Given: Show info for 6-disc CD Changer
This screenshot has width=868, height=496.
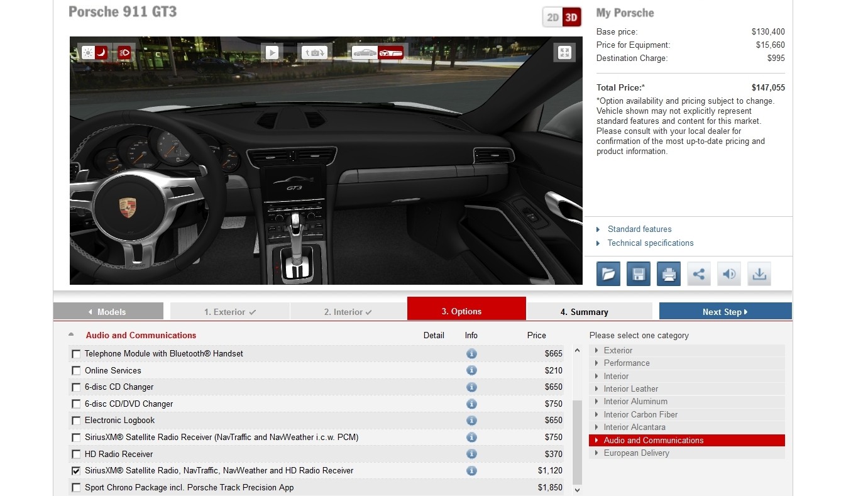Looking at the screenshot, I should 471,387.
